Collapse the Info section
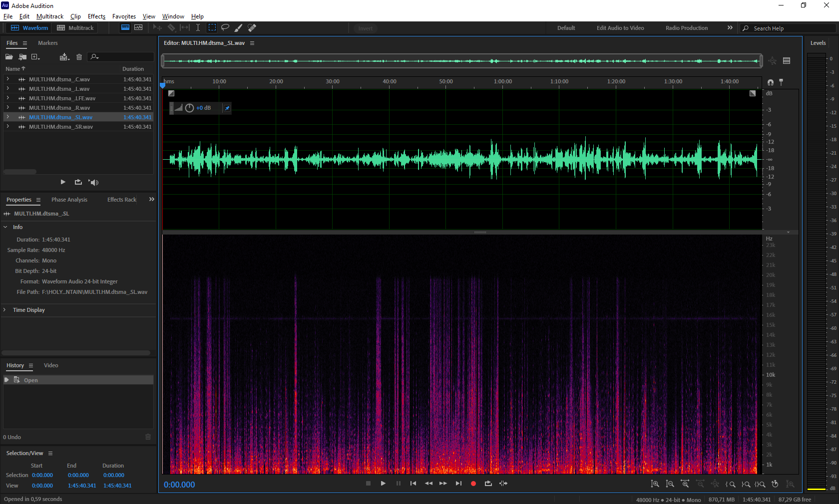Viewport: 839px width, 504px height. 5,227
